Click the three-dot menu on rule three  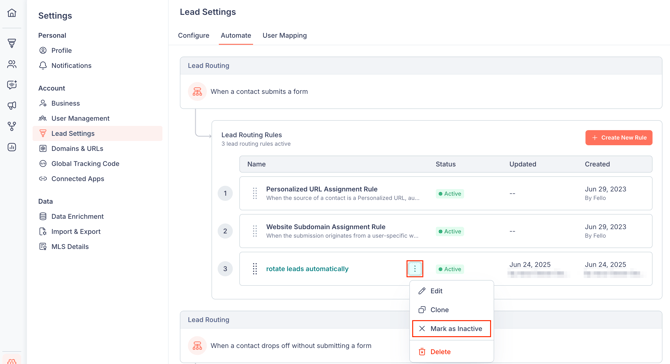[x=414, y=269]
